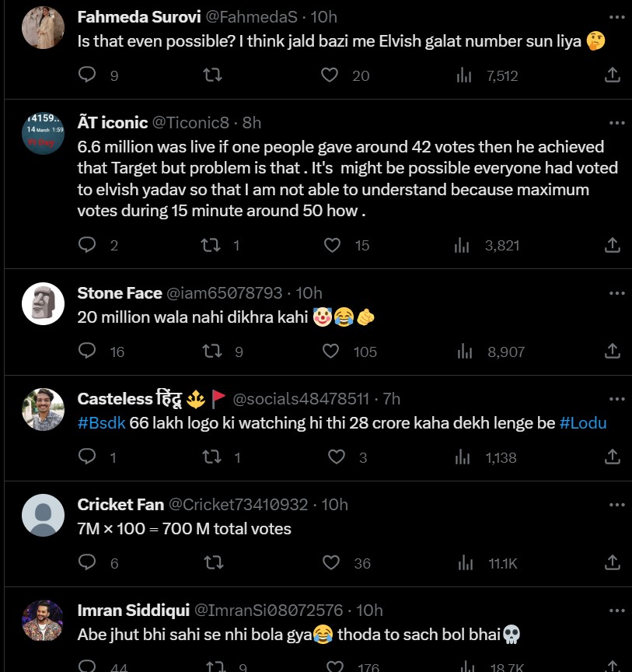Like Stone Face's tweet
The height and width of the screenshot is (672, 632).
tap(331, 352)
